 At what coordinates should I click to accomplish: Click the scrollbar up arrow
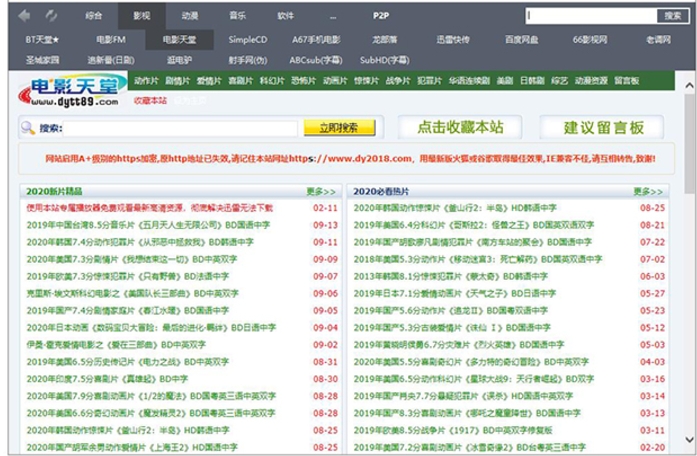(689, 85)
